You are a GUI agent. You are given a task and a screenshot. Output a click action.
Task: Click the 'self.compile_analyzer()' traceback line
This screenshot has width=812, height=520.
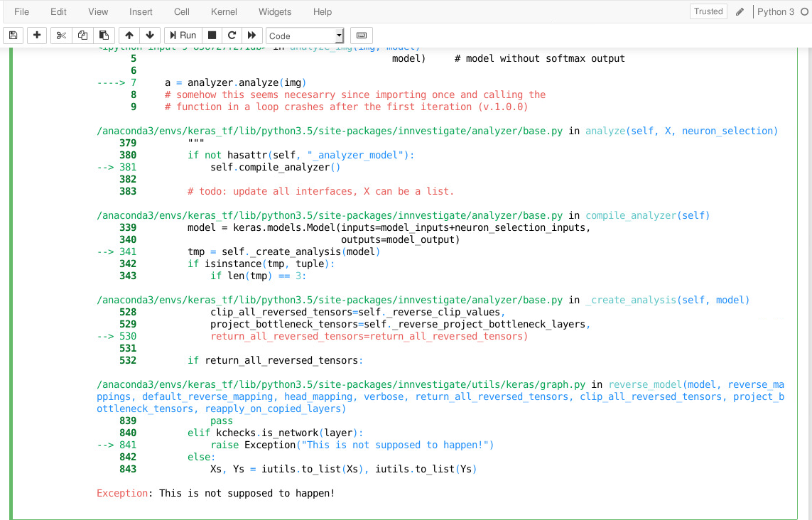(x=275, y=167)
